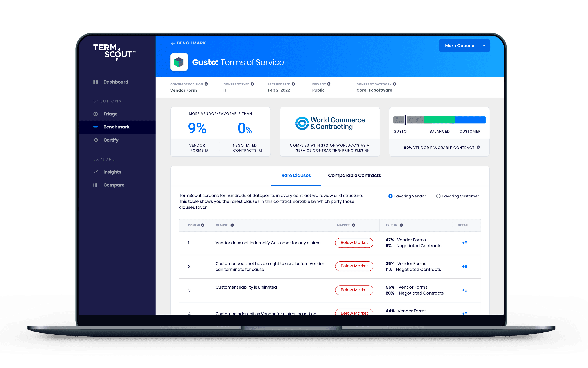Open Insights under Explore

112,172
